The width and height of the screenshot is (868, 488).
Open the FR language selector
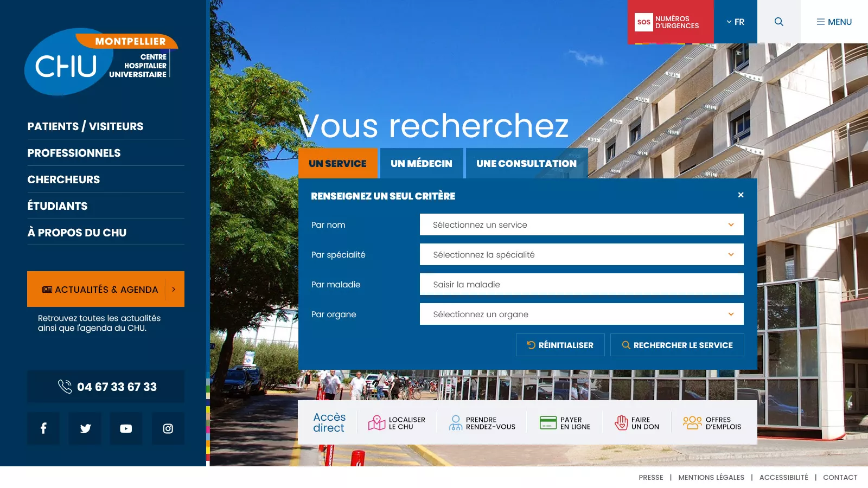[x=735, y=22]
